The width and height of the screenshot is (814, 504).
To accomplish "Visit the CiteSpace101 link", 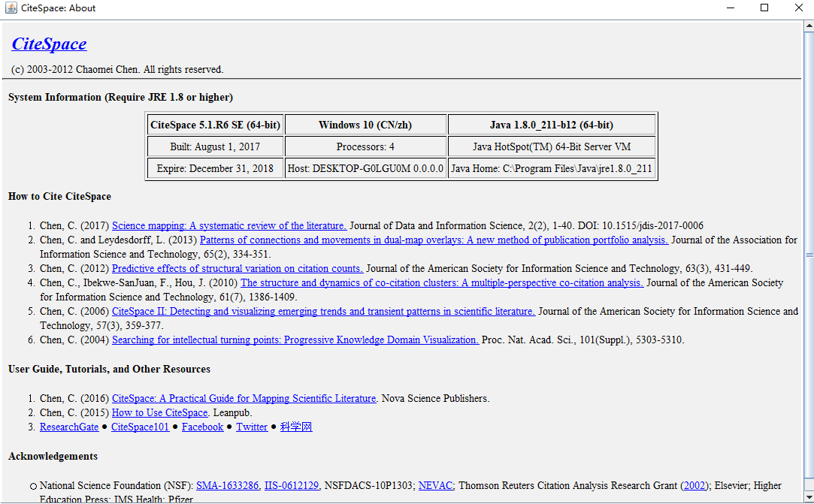I will tap(140, 427).
